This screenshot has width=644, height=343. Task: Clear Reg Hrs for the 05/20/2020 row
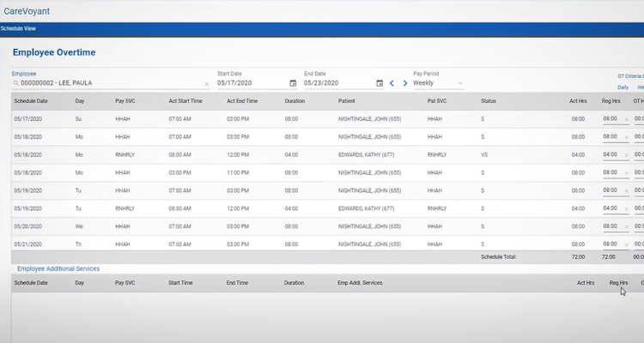tap(626, 227)
